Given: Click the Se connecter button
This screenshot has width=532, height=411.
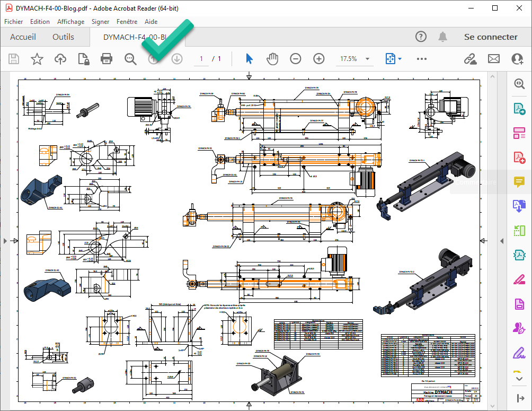Looking at the screenshot, I should pyautogui.click(x=491, y=37).
